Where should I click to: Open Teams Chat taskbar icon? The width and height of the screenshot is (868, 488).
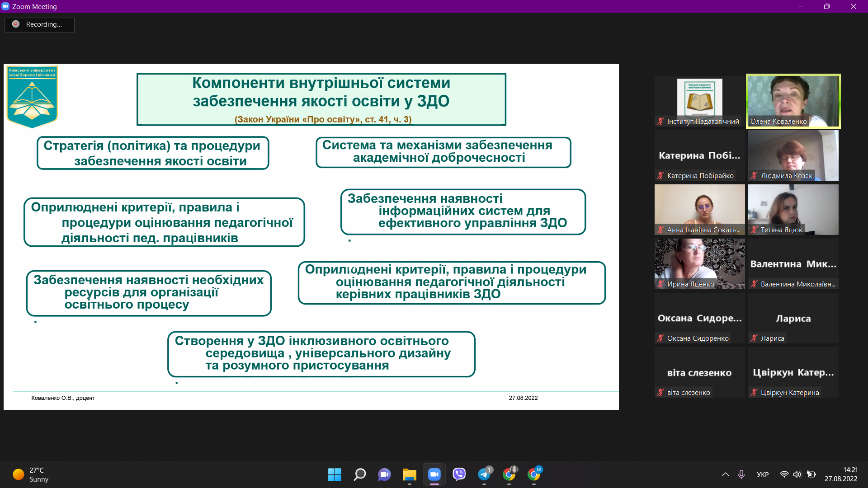[x=384, y=474]
